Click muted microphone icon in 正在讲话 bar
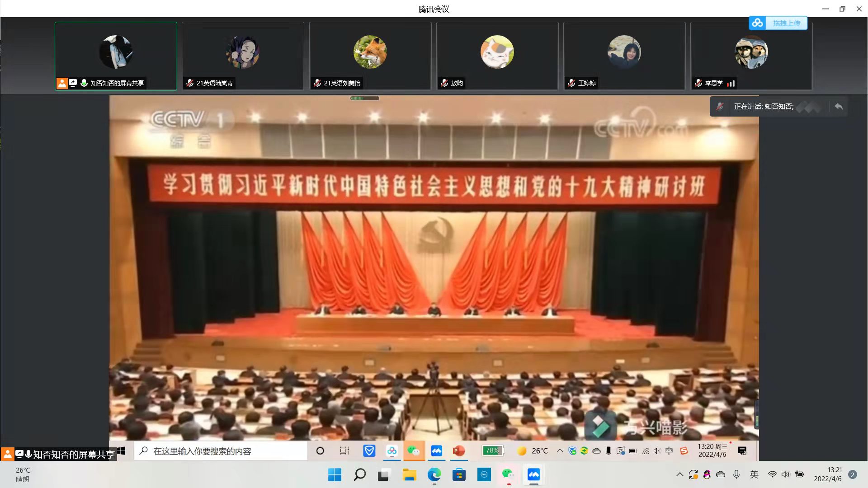 [x=720, y=107]
